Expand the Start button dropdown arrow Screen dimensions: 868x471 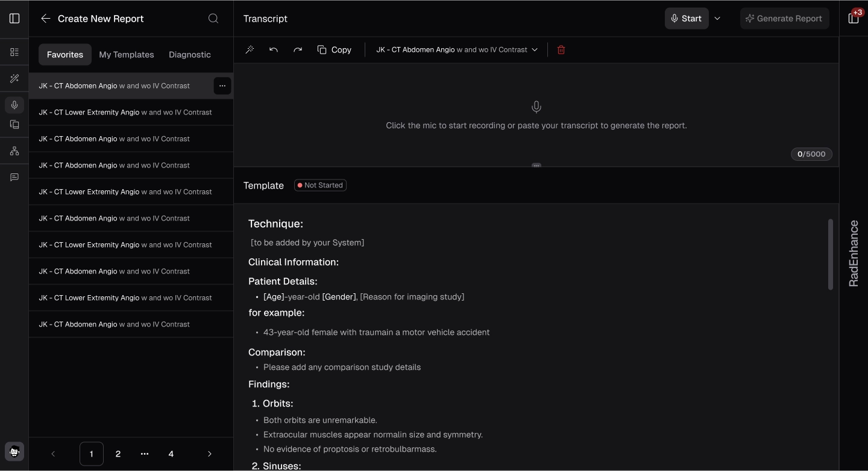tap(717, 19)
